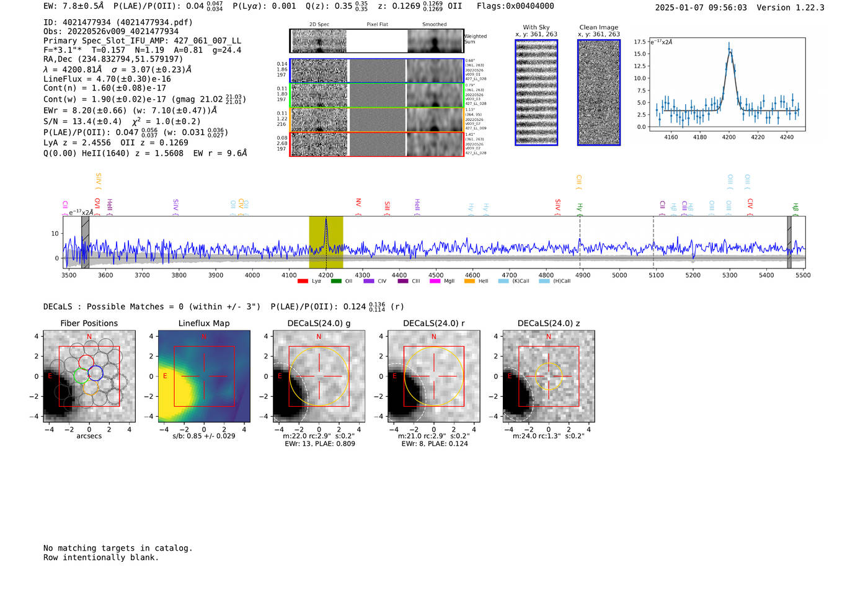Click the blue fiber circle in Fiber Positions
Viewport: 868px width, 591px height.
click(95, 374)
